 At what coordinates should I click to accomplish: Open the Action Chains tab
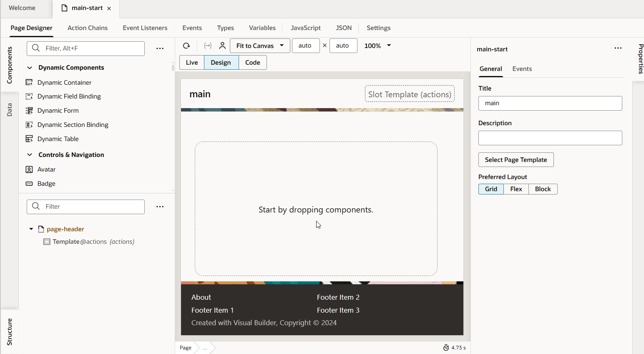[88, 28]
